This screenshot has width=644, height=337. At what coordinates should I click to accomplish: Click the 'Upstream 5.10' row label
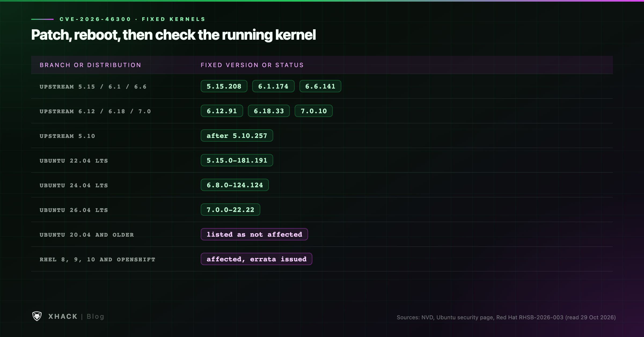click(x=67, y=136)
